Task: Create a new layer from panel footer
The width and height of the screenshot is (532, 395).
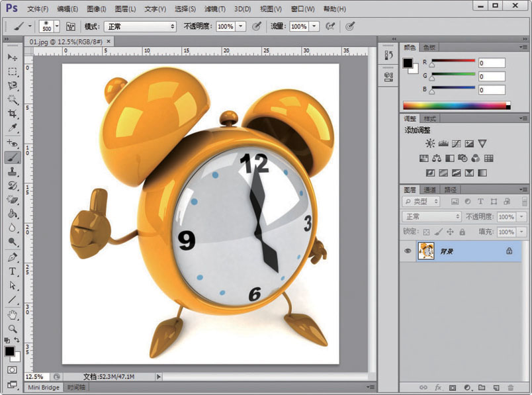Action: (496, 387)
